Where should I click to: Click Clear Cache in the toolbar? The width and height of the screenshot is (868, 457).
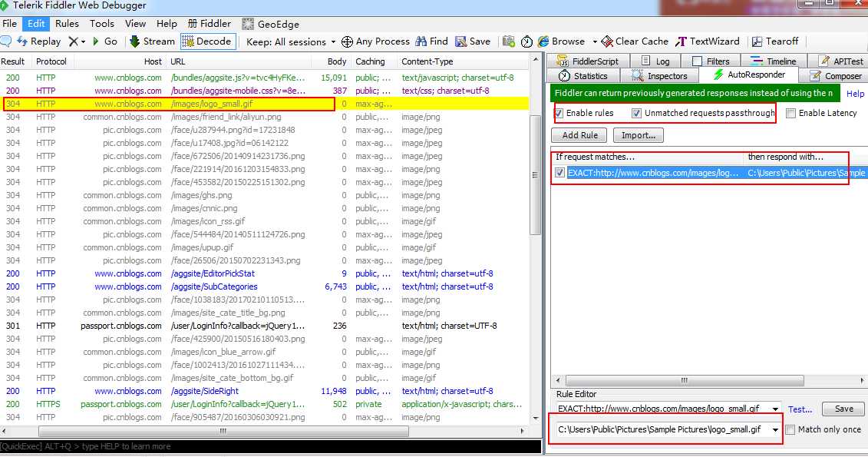635,41
